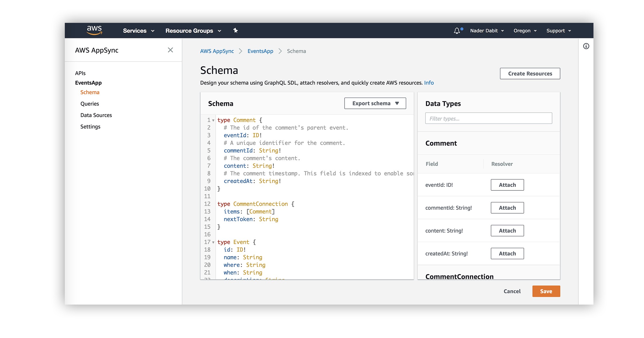Attach resolver to eventId field

507,185
